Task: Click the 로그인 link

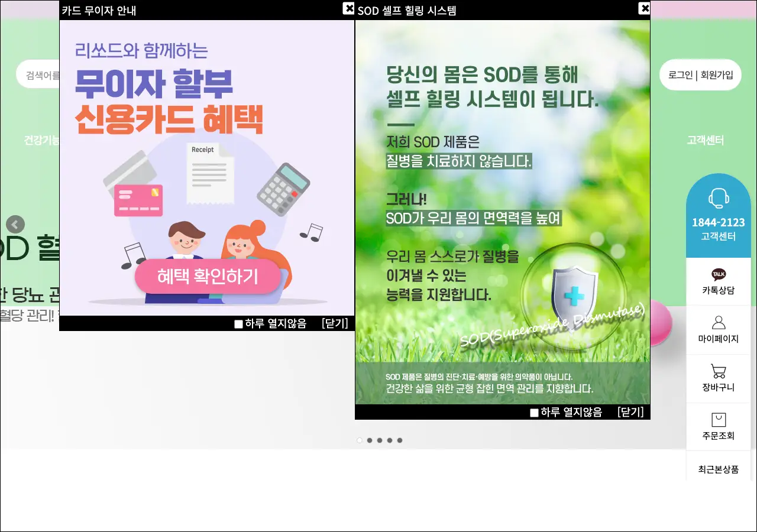Action: [x=680, y=75]
